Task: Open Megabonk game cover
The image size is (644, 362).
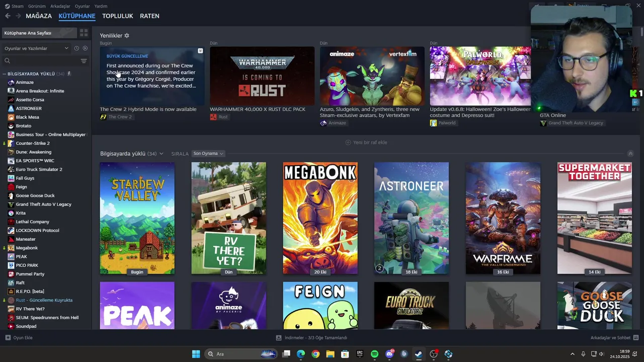Action: coord(320,218)
